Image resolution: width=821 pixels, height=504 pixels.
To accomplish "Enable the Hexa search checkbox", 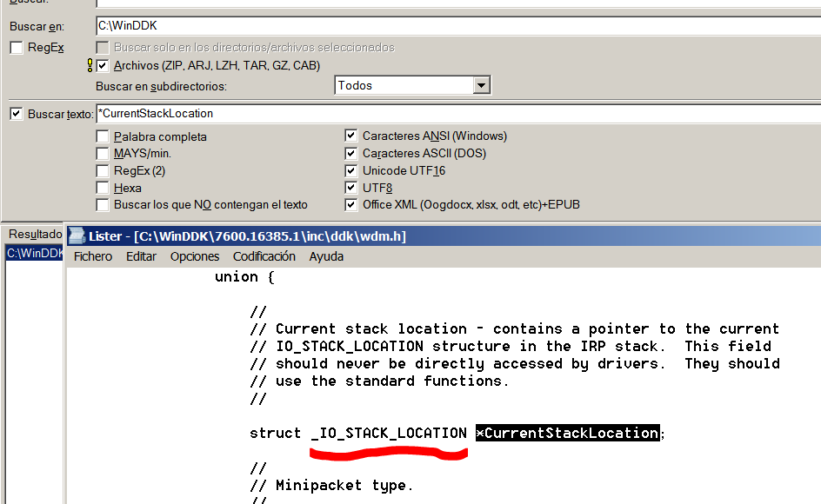I will point(103,188).
